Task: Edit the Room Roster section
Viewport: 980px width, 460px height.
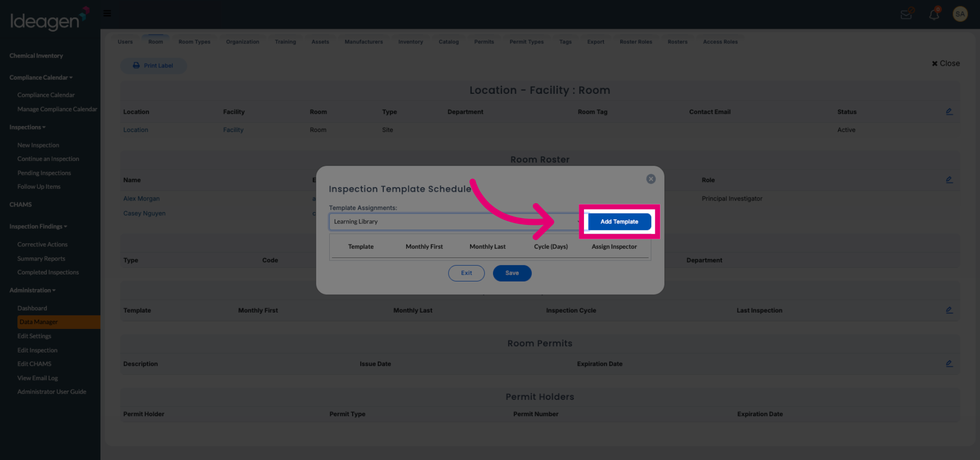Action: pos(949,180)
